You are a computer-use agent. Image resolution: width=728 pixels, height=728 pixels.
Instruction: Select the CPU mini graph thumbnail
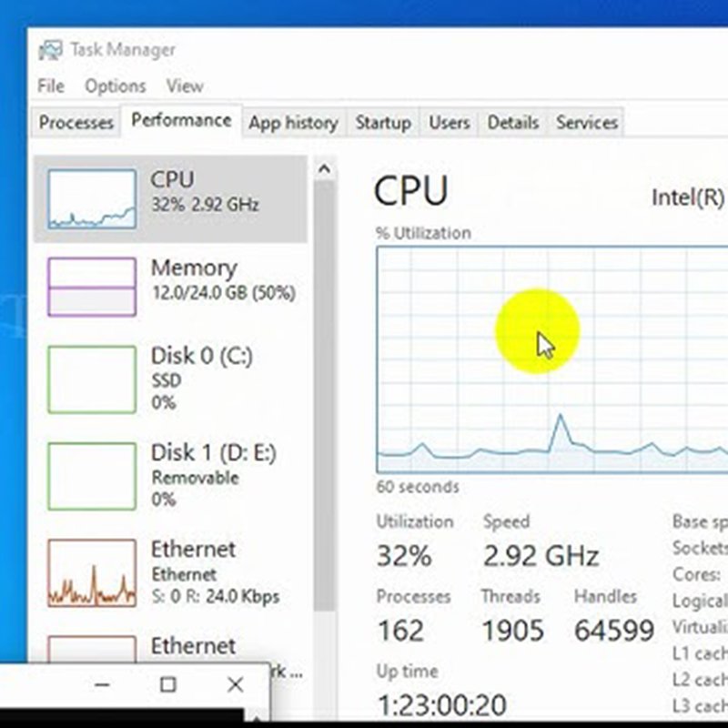(x=91, y=197)
